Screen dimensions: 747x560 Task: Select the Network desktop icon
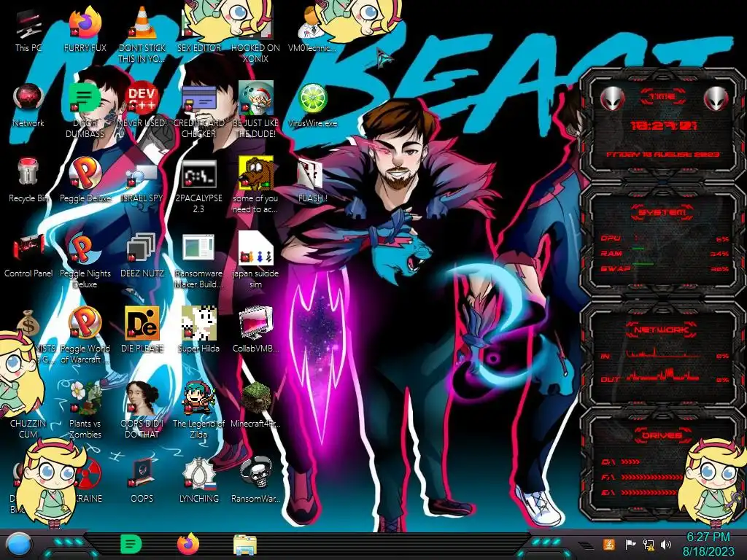click(28, 105)
